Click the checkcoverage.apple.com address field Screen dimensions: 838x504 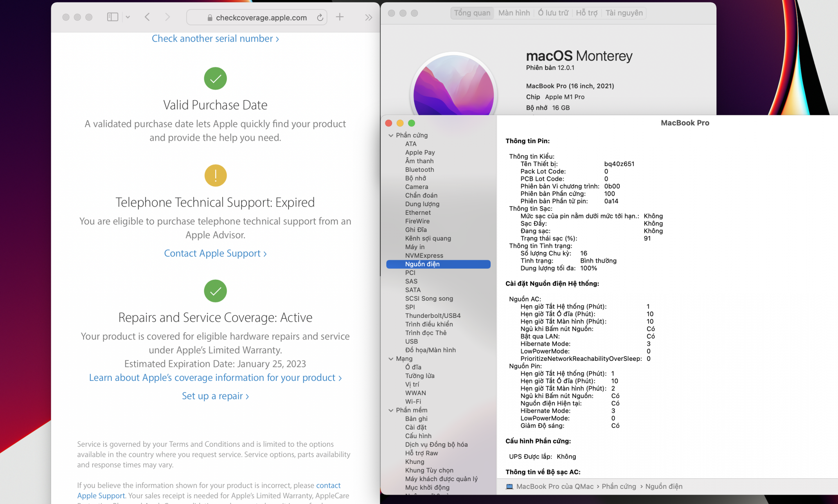(x=261, y=18)
